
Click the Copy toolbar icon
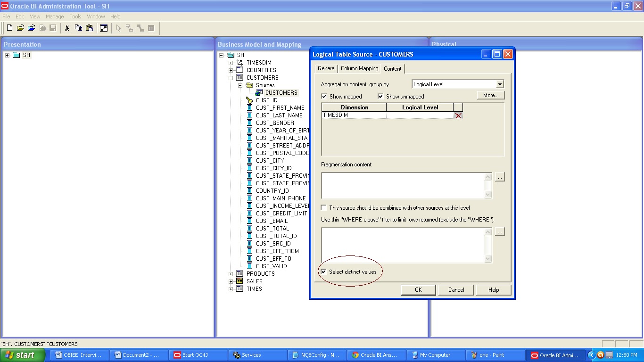click(78, 28)
